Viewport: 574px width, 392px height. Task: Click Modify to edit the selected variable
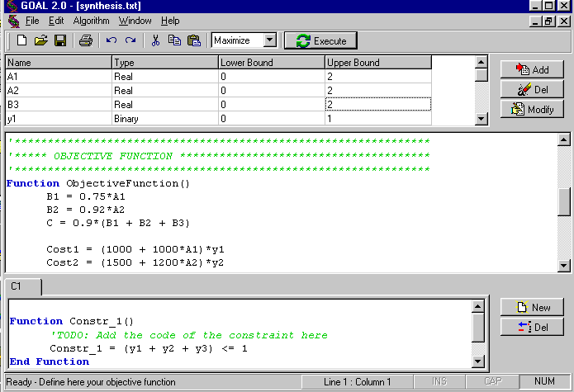coord(532,109)
